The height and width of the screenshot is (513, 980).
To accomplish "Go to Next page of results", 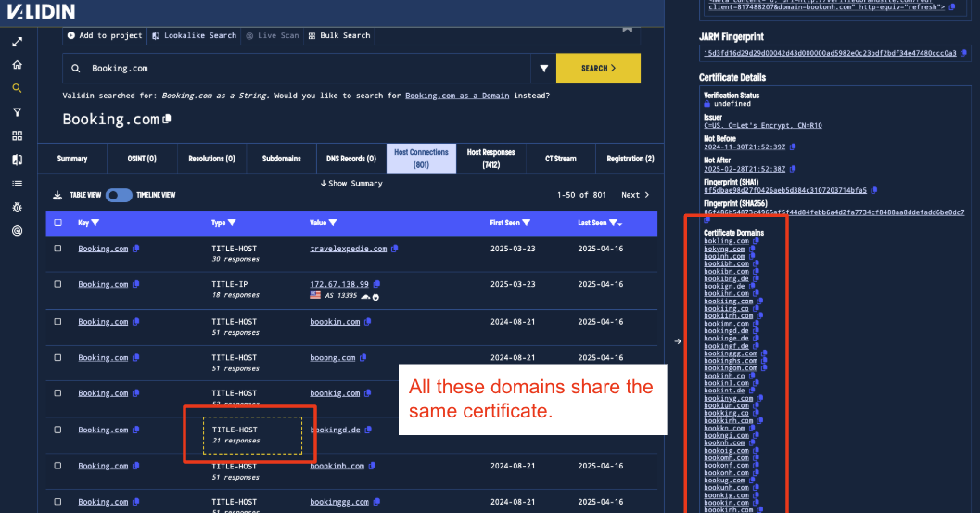I will pyautogui.click(x=635, y=195).
